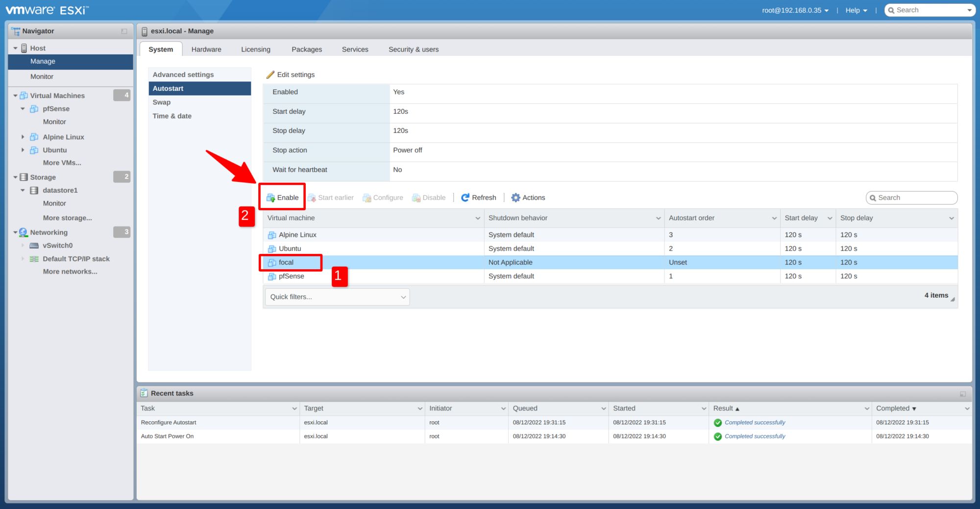The width and height of the screenshot is (980, 509).
Task: Switch to the Security & users tab
Action: coord(413,50)
